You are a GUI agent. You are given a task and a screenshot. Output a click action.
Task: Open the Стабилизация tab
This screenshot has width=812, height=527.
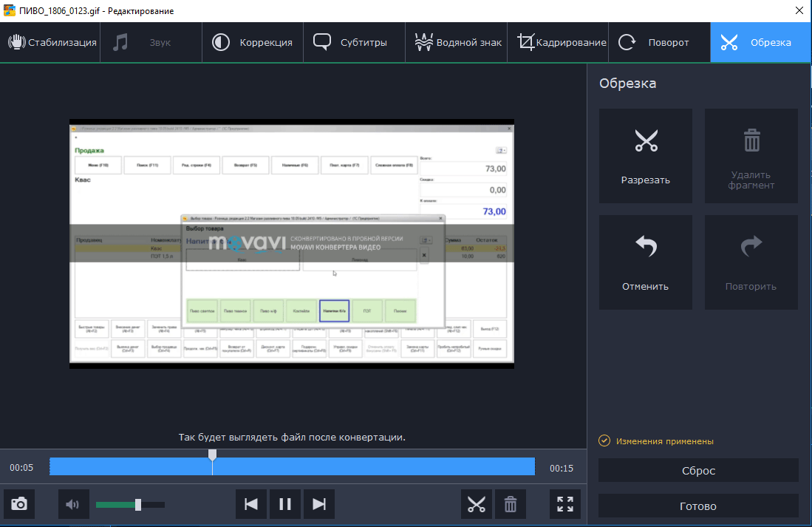click(x=51, y=42)
